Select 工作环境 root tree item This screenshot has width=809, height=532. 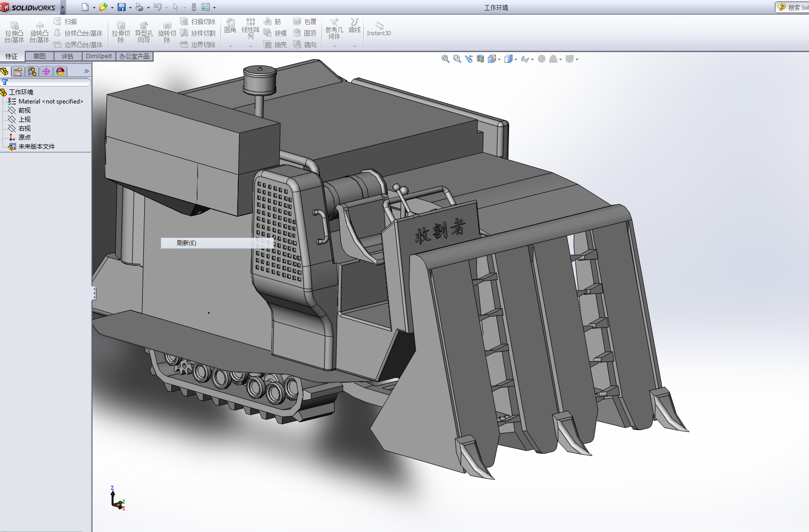coord(17,92)
